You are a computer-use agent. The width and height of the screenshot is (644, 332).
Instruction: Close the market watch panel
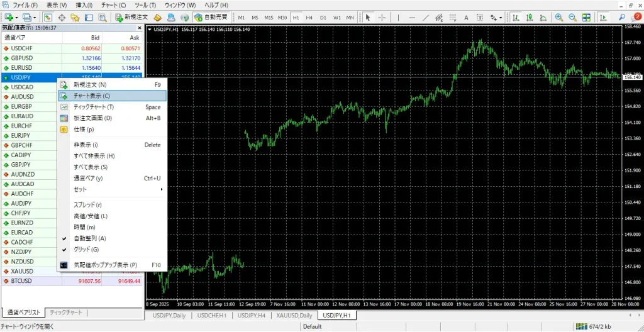(x=140, y=28)
